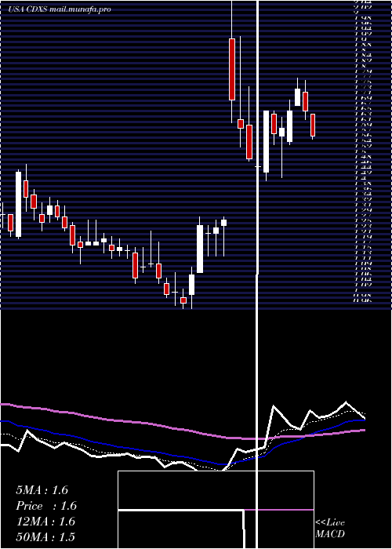Select the large white candlestick right of the vertical line
Viewport: 392px width, 549px height.
point(266,141)
